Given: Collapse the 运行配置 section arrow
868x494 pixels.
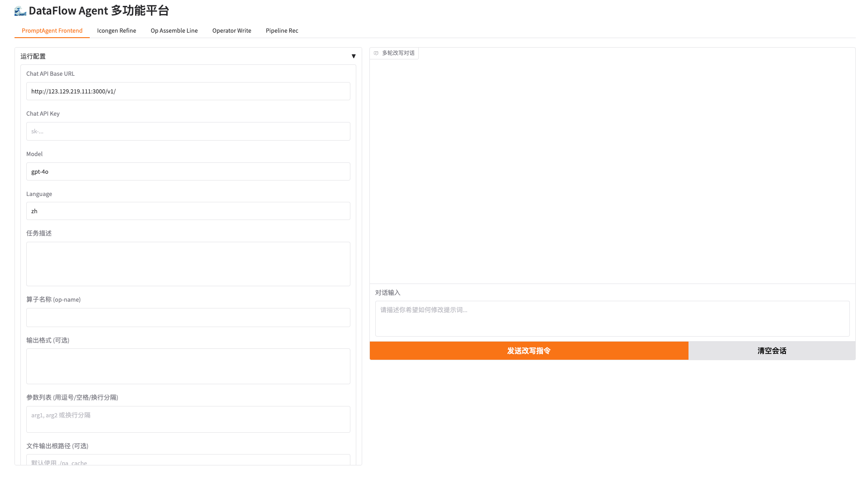Looking at the screenshot, I should click(x=354, y=56).
